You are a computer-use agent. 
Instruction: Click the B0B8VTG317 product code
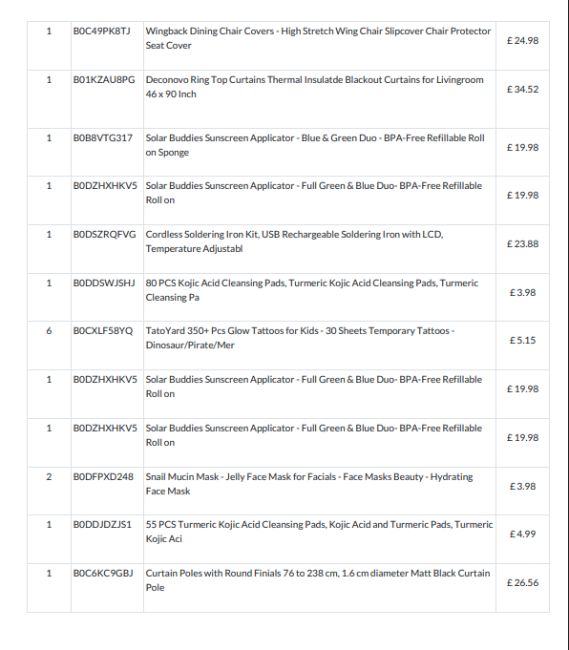pyautogui.click(x=103, y=138)
